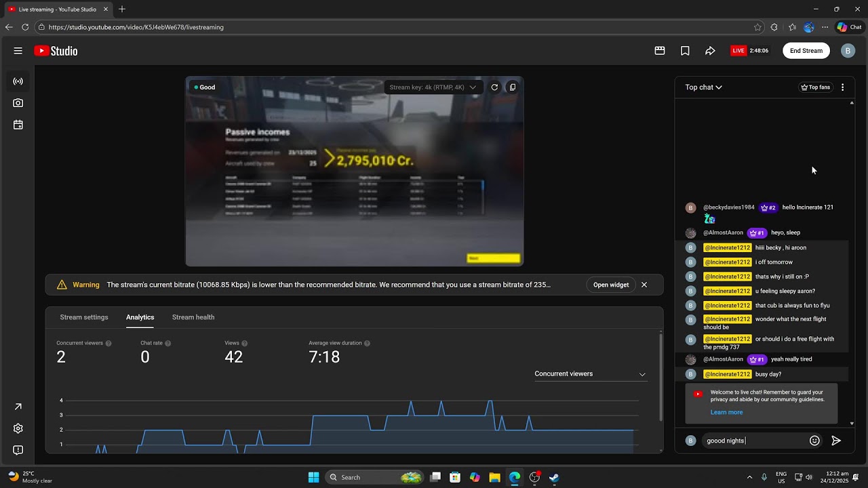Click the YouTube Studio logo

click(56, 51)
